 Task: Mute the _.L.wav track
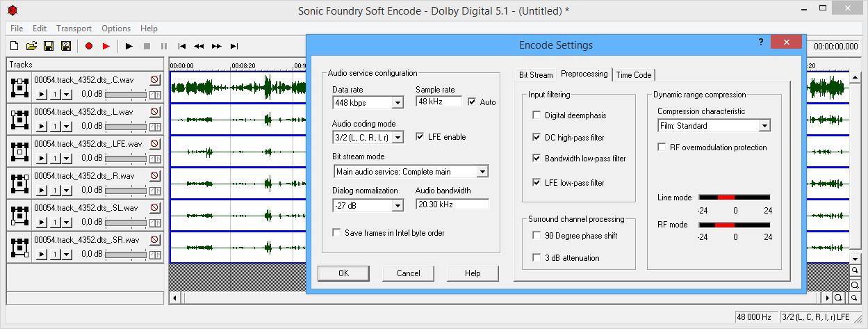pyautogui.click(x=155, y=112)
